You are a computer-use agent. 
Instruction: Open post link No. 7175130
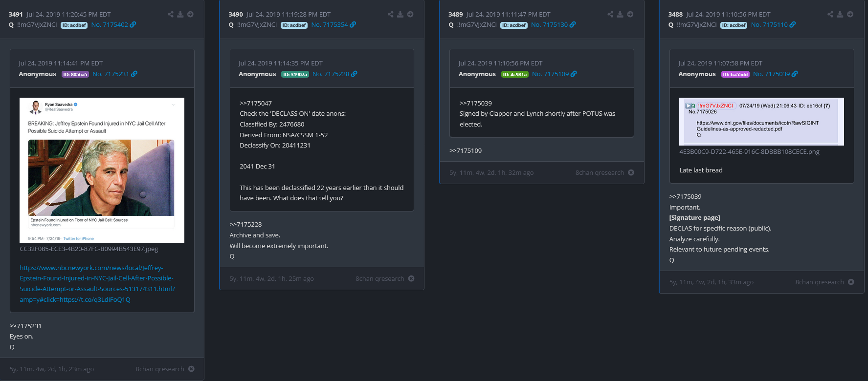(549, 24)
